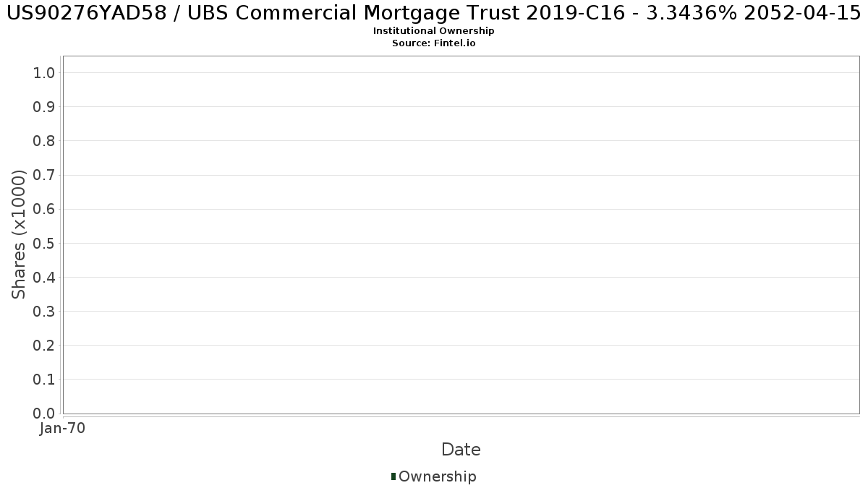Viewport: 868px width, 488px height.
Task: Click the Jan-70 date axis label
Action: click(x=63, y=429)
